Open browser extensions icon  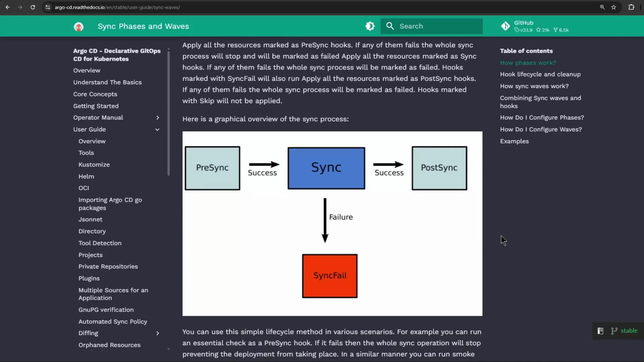coord(631,7)
